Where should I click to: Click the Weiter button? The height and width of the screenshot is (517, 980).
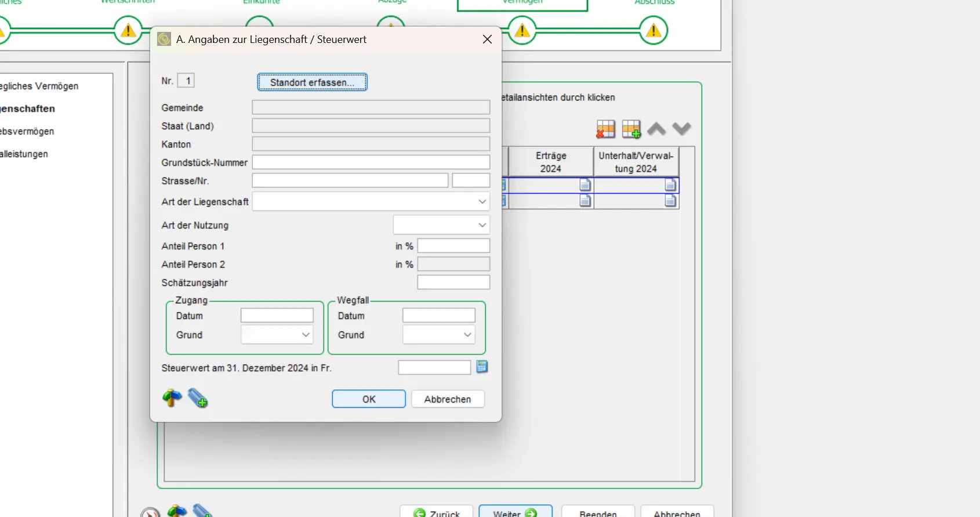click(x=516, y=512)
